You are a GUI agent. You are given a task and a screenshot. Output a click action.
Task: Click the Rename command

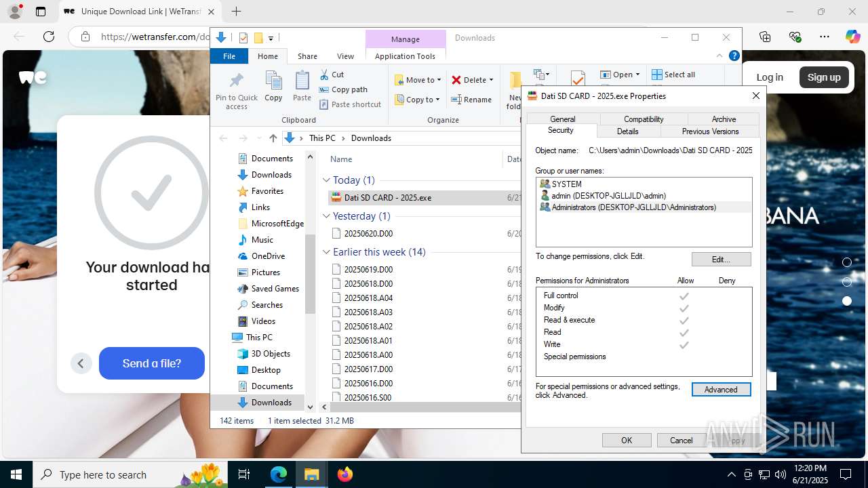(x=471, y=100)
